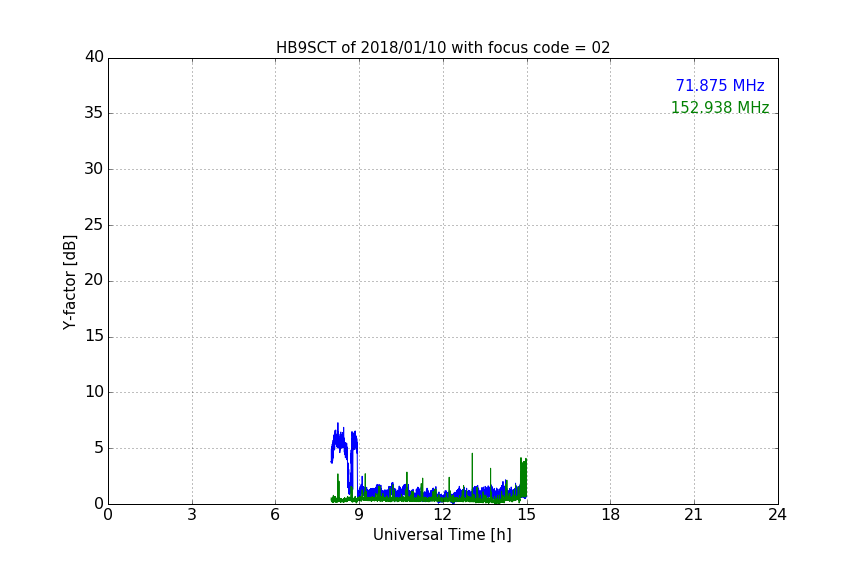This screenshot has width=864, height=576.
Task: Click the x-axis tick label 6
Action: click(275, 515)
